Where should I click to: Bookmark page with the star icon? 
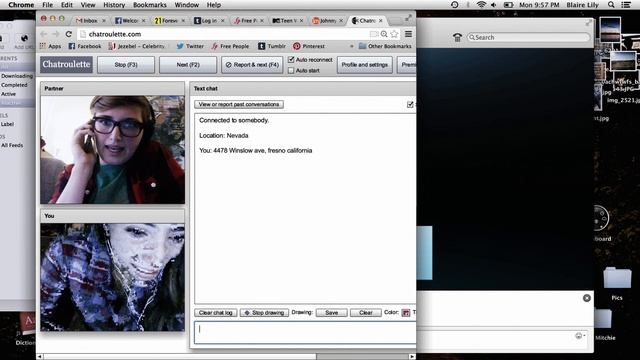pyautogui.click(x=394, y=34)
